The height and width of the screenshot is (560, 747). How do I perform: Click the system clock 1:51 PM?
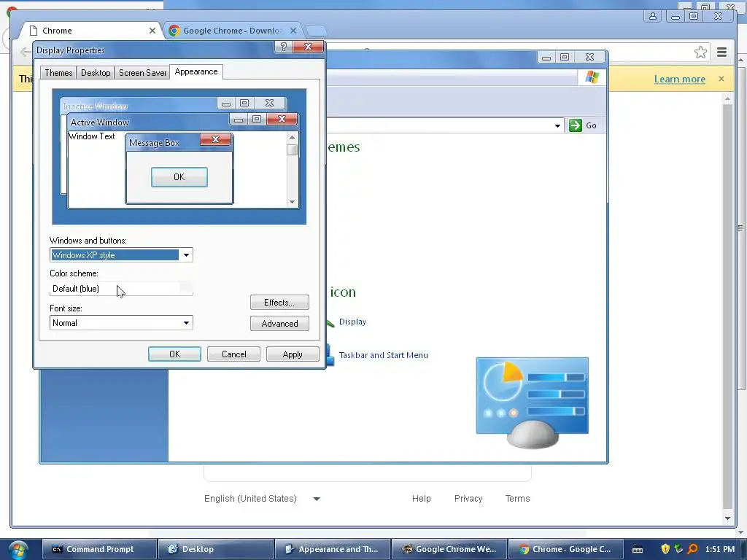coord(719,549)
